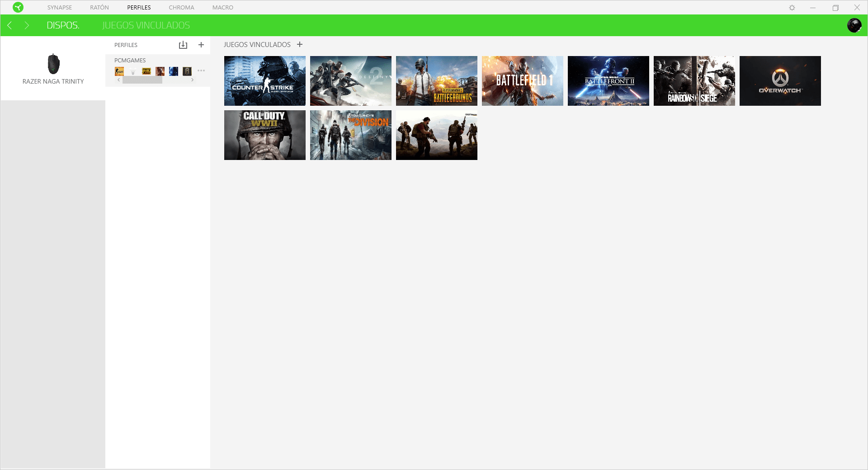Click the profile icons scroll-left arrow

click(x=118, y=80)
